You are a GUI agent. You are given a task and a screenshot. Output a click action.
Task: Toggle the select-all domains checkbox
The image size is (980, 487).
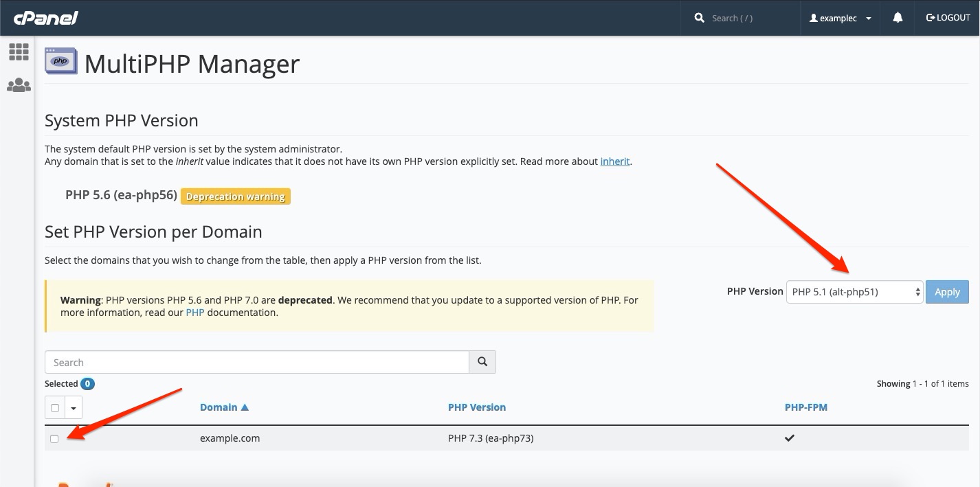pyautogui.click(x=55, y=407)
